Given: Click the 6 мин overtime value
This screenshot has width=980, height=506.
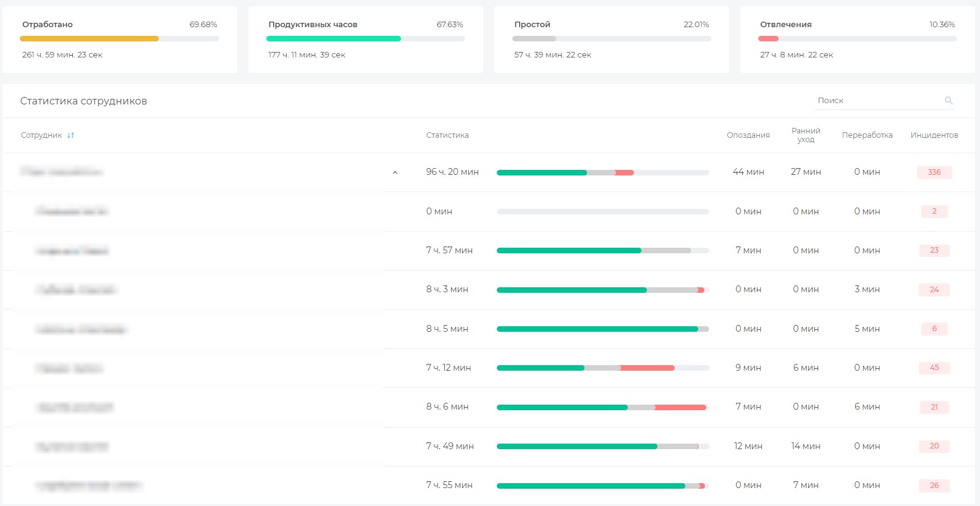Looking at the screenshot, I should [x=867, y=407].
